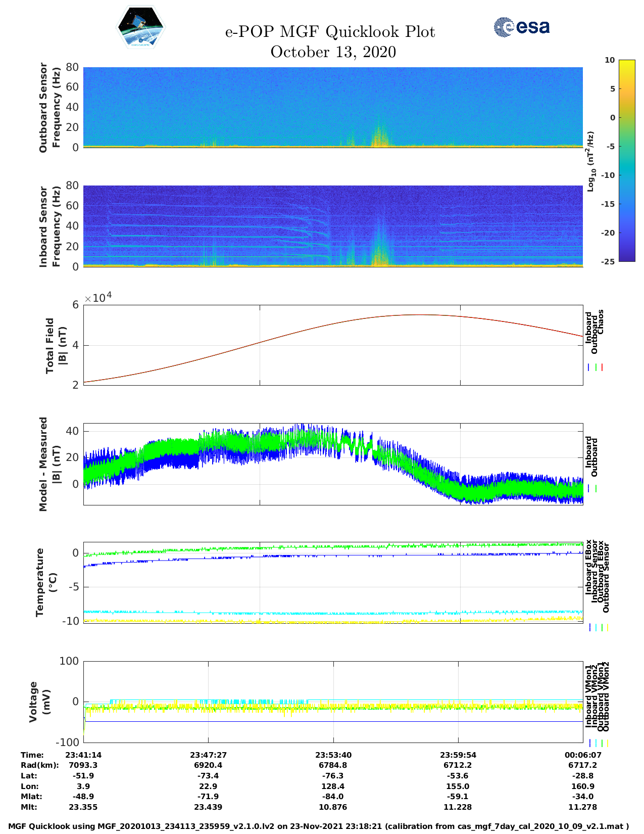Click the Log10 (nT²/Hz) colorbar label
This screenshot has height=834, width=644.
(590, 161)
